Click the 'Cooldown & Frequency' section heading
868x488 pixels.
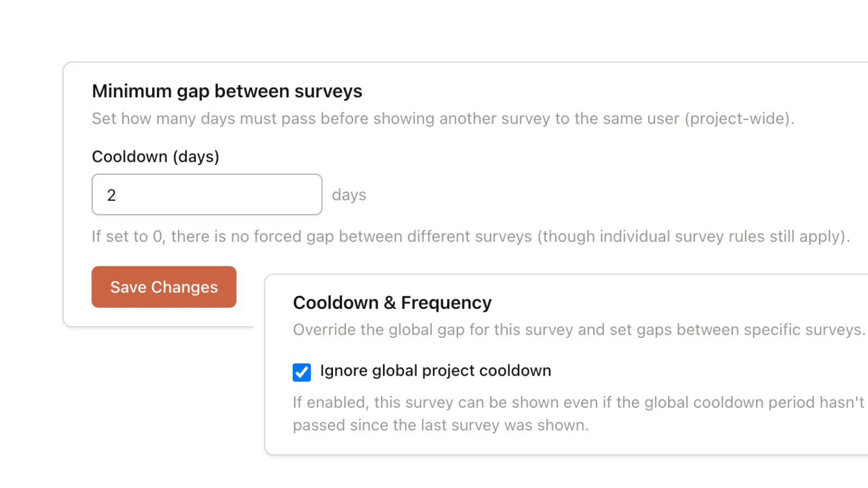(x=392, y=302)
